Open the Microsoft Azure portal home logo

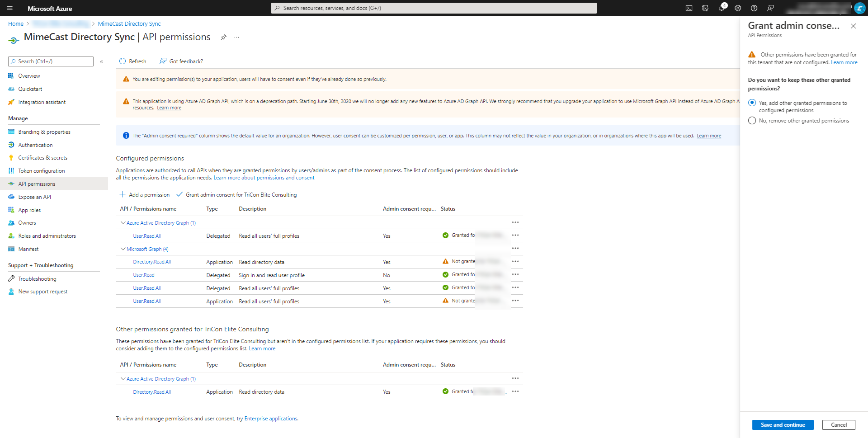50,8
